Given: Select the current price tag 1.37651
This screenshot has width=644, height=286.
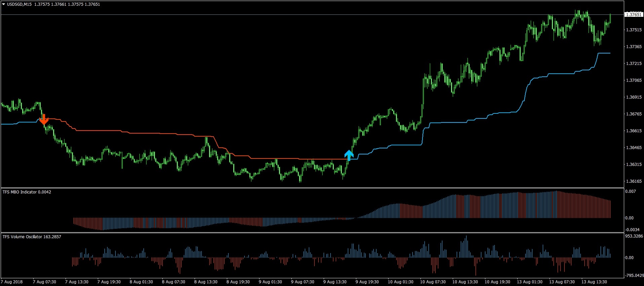Looking at the screenshot, I should (634, 14).
